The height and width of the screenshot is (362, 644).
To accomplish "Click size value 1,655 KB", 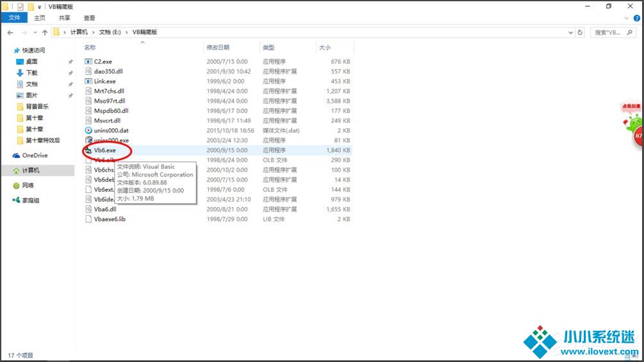I will tap(338, 210).
